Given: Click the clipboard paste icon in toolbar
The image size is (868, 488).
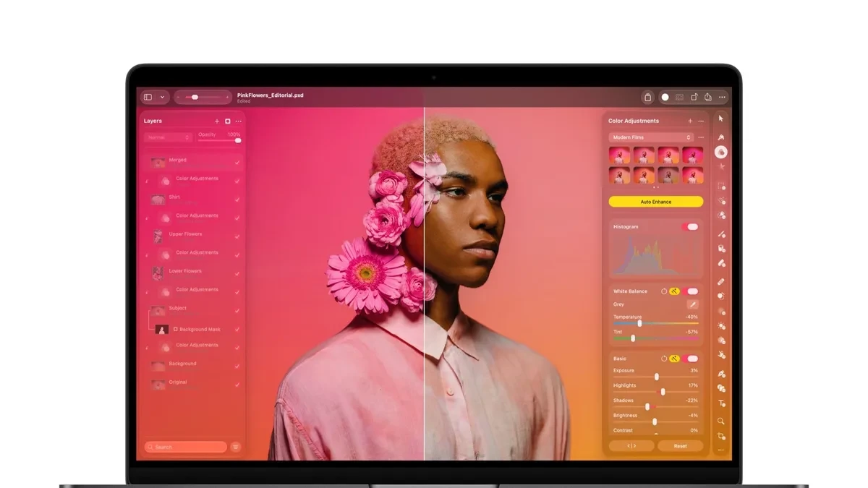Looking at the screenshot, I should (647, 97).
